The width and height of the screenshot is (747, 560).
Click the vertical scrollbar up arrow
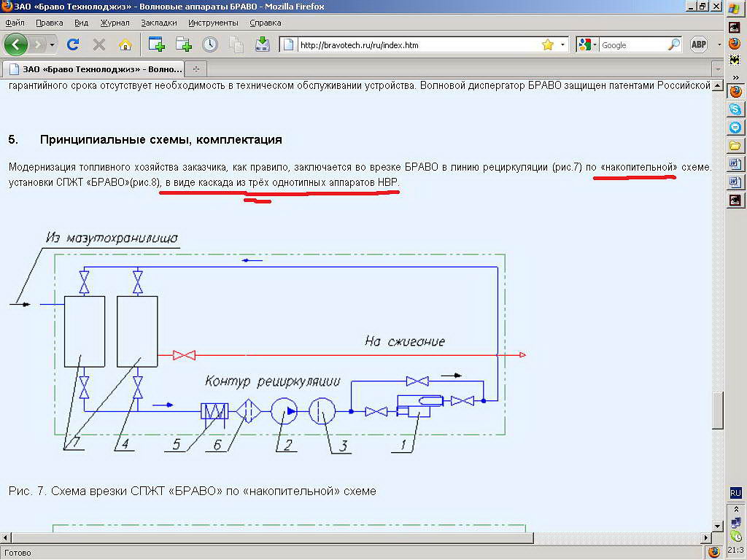tap(718, 86)
